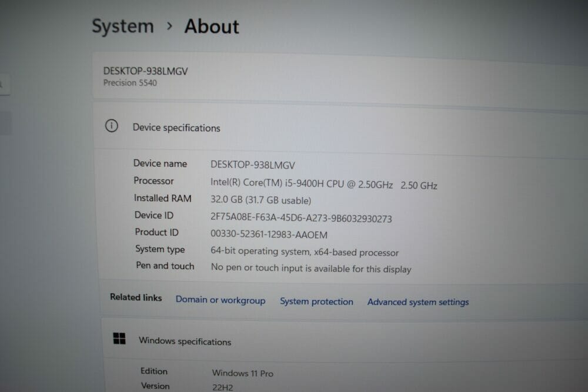The height and width of the screenshot is (392, 588).
Task: Select the Windows 11 Pro edition value
Action: (243, 373)
